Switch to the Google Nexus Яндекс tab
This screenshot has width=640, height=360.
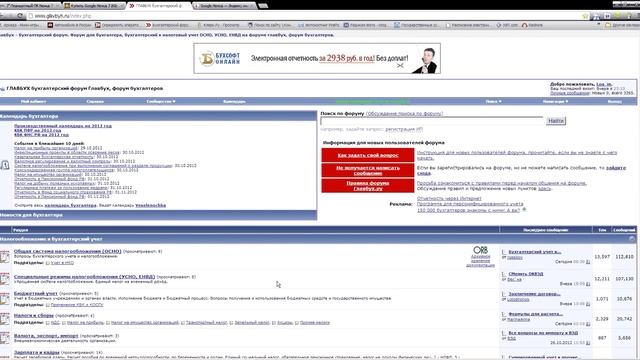[x=224, y=6]
